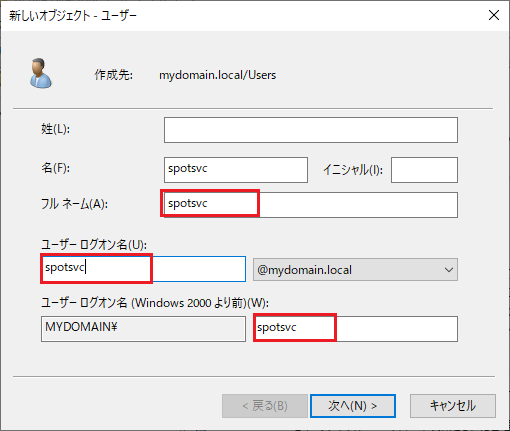Click the ユーザー ログオン名(U) input box

pos(143,269)
